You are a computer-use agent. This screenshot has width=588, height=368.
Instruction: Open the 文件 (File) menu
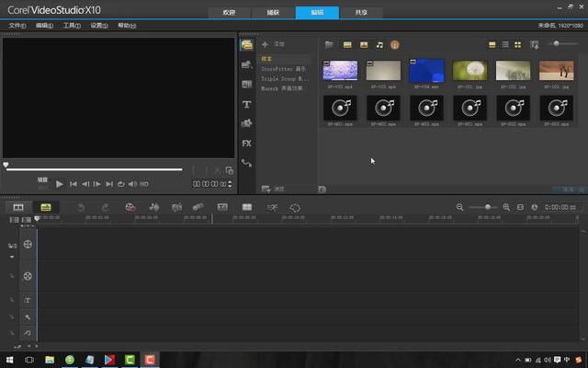[17, 26]
